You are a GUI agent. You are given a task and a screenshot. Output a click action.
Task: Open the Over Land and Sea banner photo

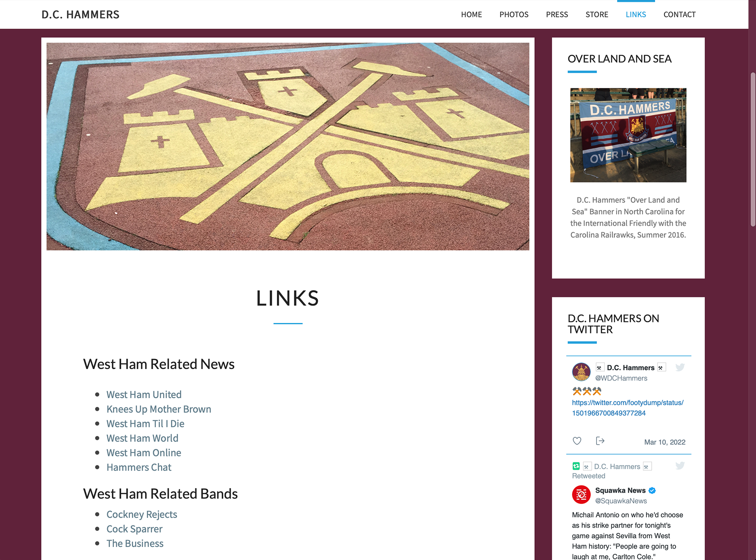628,135
